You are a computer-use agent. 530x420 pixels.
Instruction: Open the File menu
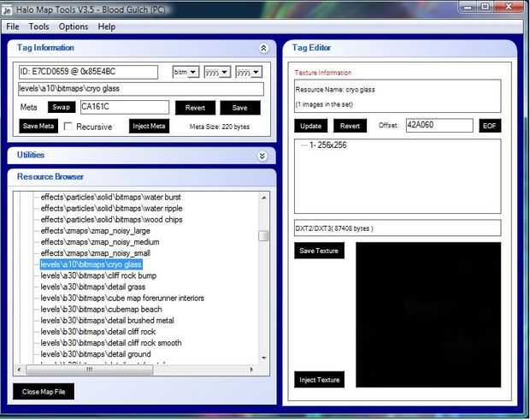click(x=13, y=27)
